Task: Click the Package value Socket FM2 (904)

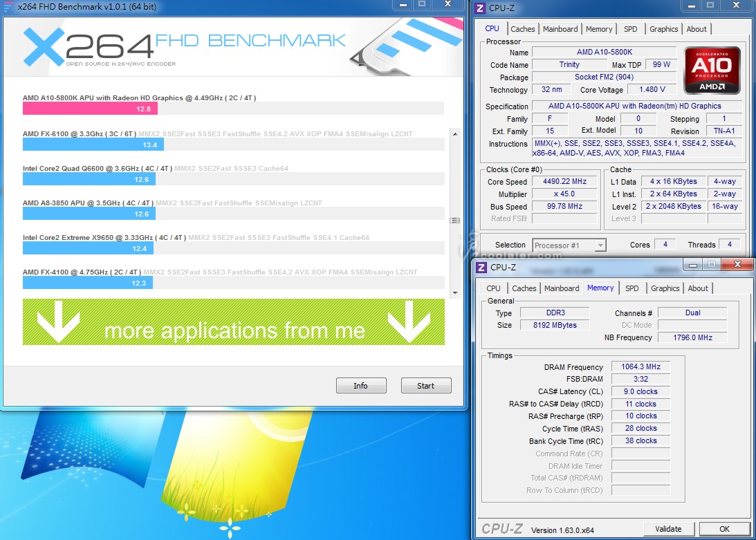Action: click(x=604, y=77)
